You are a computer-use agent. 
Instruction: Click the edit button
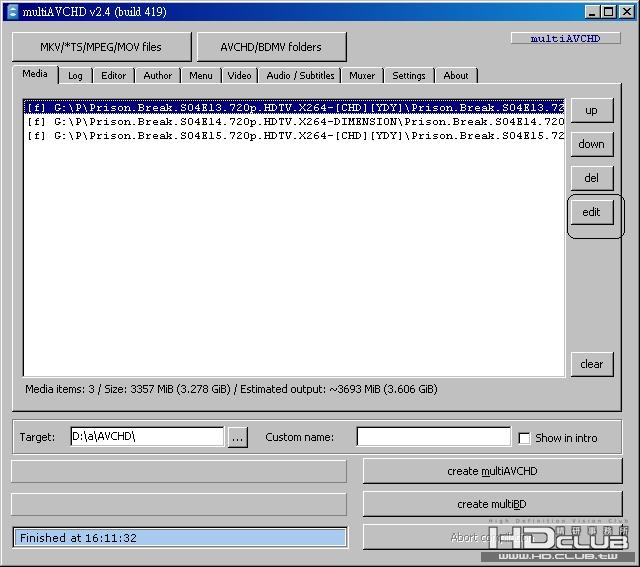(592, 212)
